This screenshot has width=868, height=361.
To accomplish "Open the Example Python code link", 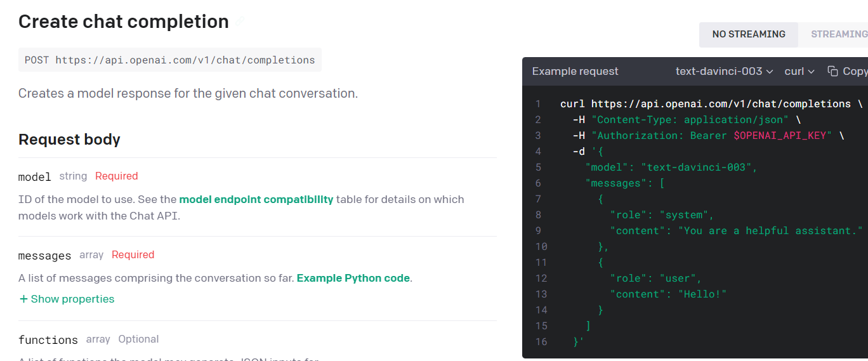I will (x=353, y=278).
